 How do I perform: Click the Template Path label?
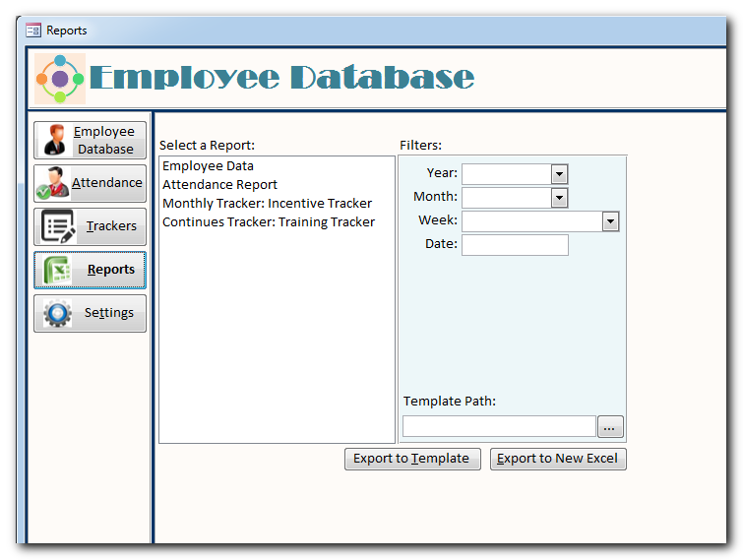(449, 401)
